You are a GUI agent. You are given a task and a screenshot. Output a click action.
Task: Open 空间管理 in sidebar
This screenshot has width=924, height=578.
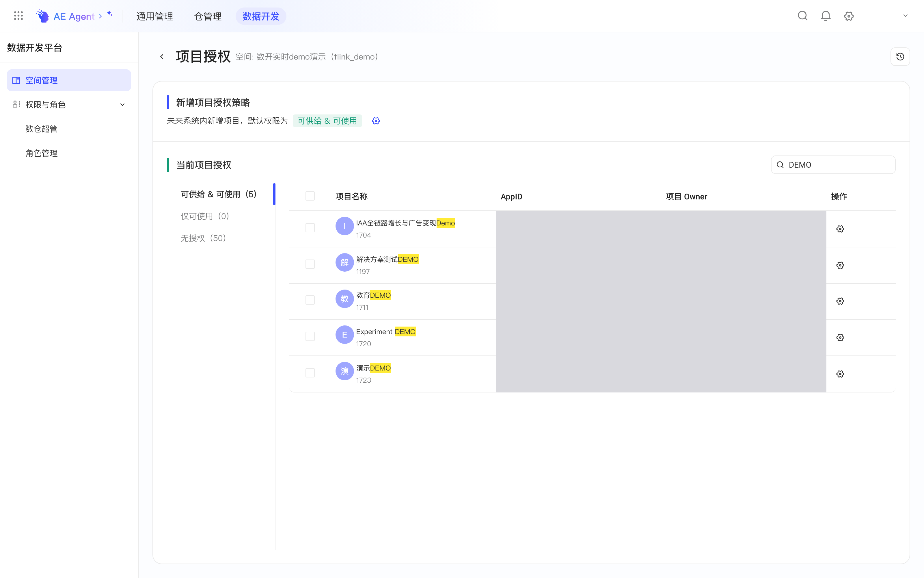69,80
